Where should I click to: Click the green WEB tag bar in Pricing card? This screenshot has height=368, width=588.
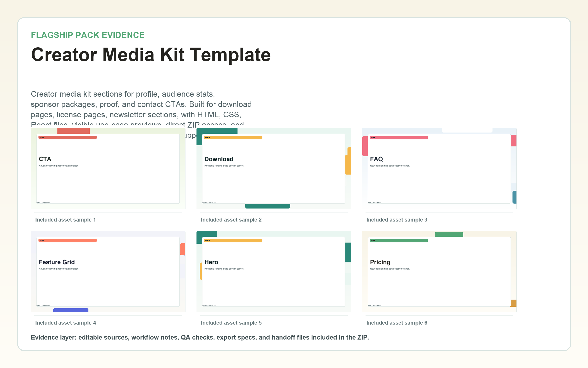[399, 240]
